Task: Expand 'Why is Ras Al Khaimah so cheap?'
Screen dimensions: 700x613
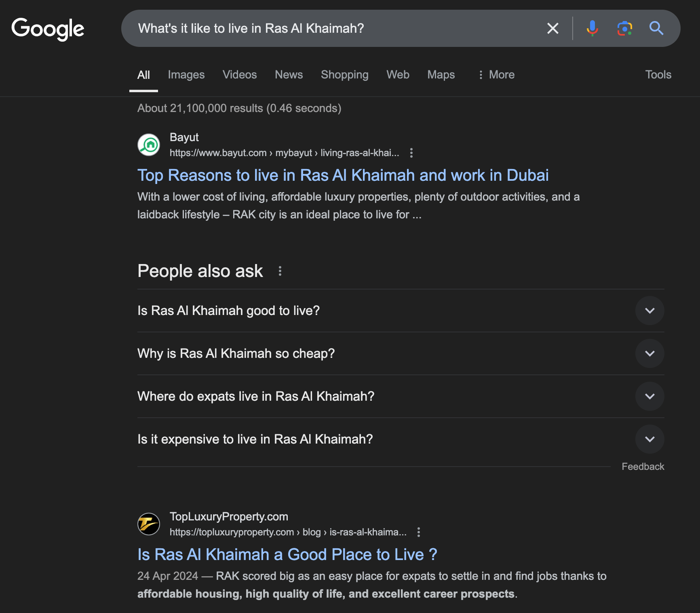Action: click(x=401, y=353)
